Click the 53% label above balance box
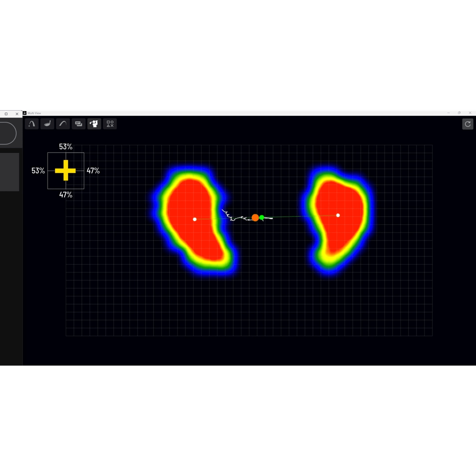This screenshot has width=476, height=476. coord(66,147)
